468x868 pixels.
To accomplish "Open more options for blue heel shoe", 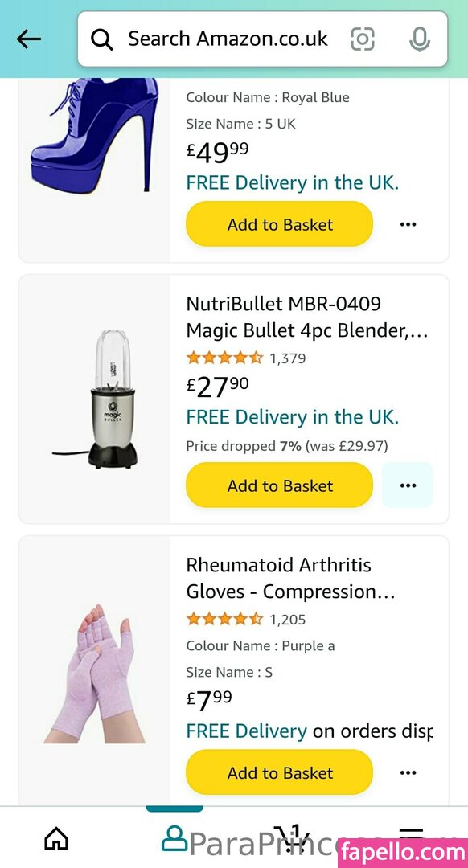I will coord(408,224).
